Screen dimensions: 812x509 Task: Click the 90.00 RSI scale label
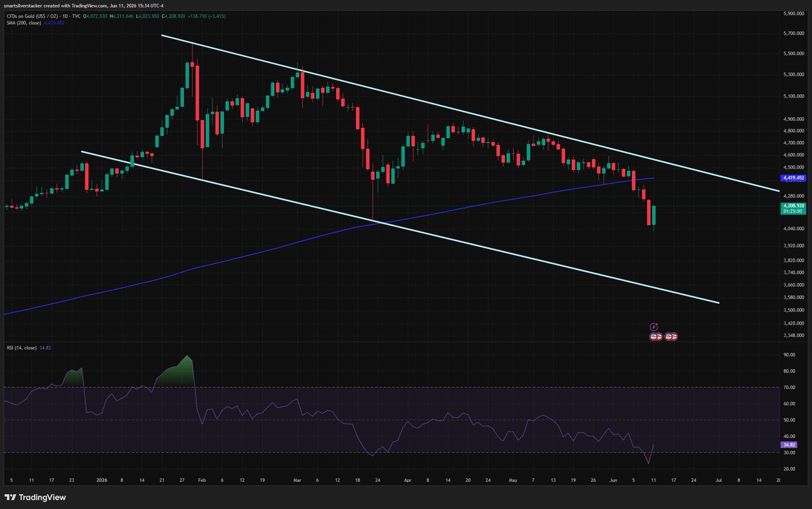click(x=788, y=354)
